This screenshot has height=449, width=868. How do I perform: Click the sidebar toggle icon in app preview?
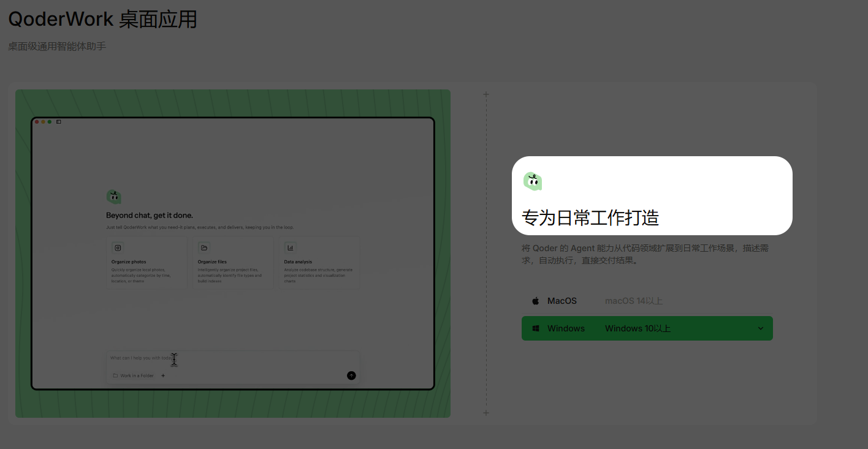pyautogui.click(x=59, y=122)
